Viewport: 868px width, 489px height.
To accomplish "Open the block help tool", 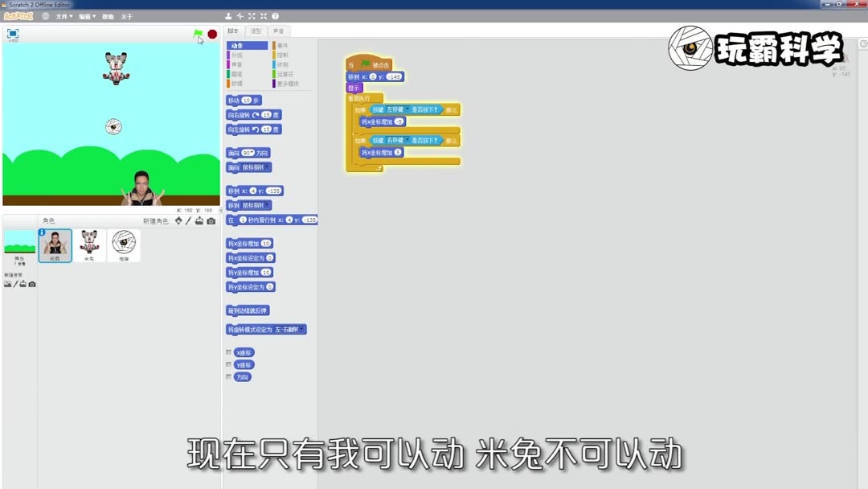I will click(275, 15).
